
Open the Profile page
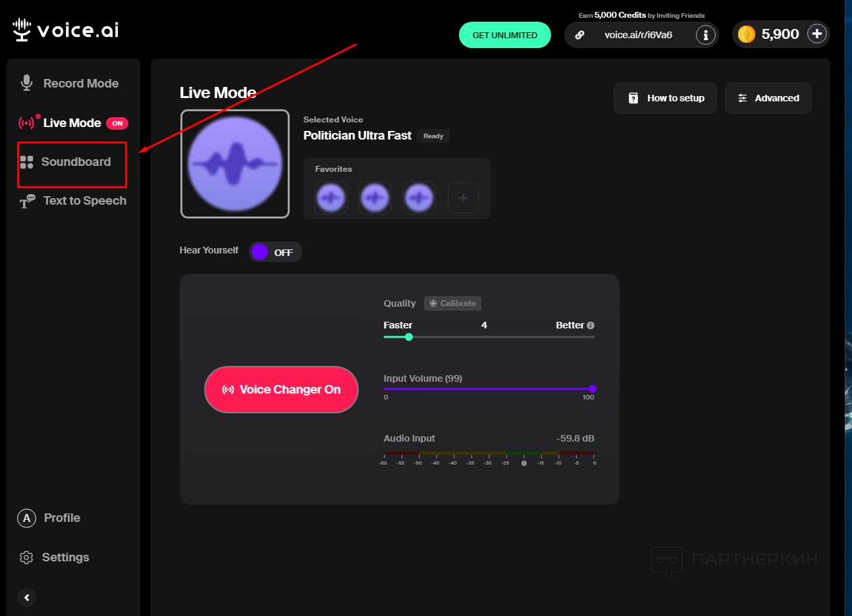[49, 518]
